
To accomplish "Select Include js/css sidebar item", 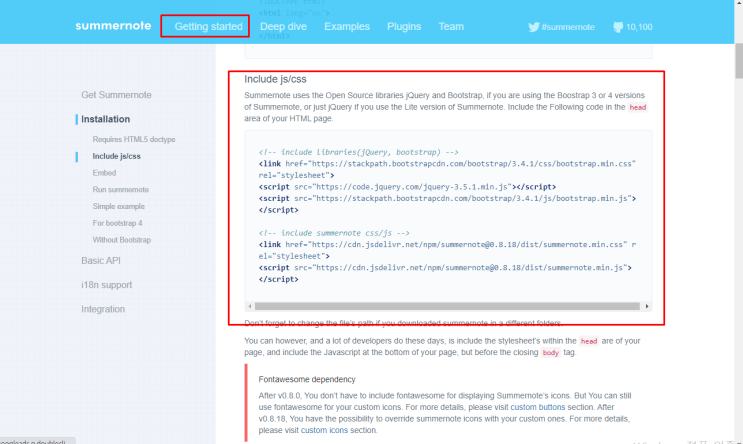I will coord(116,156).
